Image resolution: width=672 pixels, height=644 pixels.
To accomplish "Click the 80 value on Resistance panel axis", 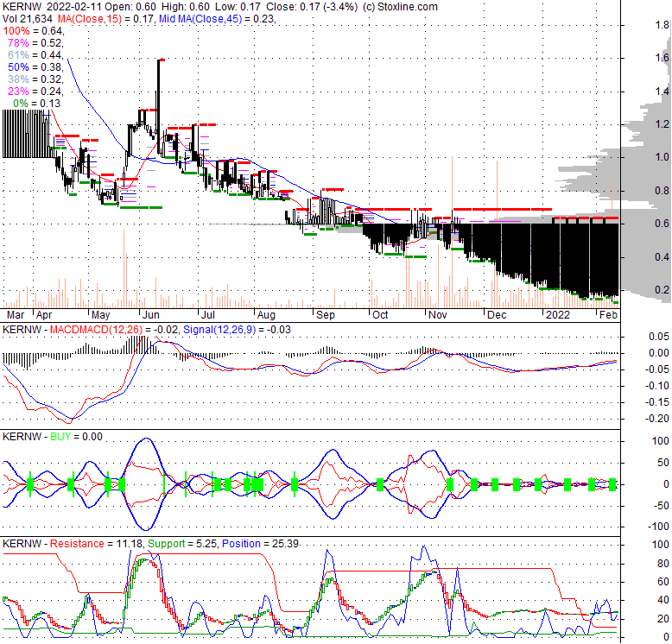I will [663, 564].
